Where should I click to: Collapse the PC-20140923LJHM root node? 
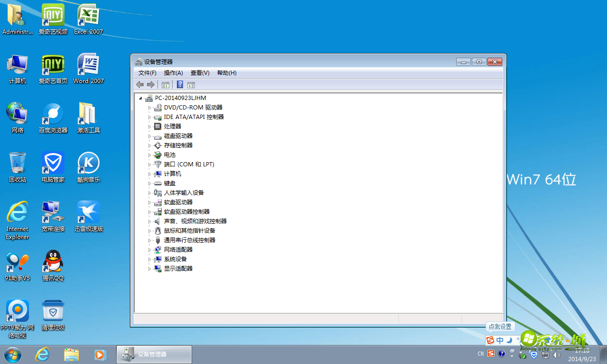pyautogui.click(x=140, y=98)
